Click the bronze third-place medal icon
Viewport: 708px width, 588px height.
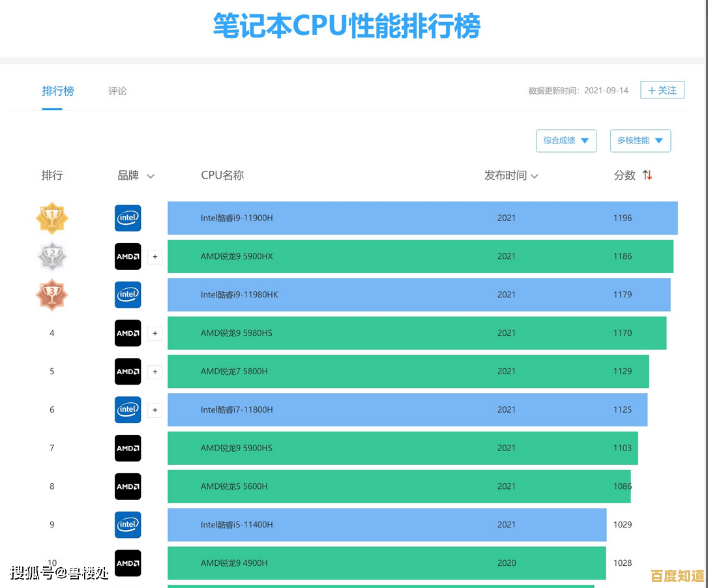tap(52, 295)
